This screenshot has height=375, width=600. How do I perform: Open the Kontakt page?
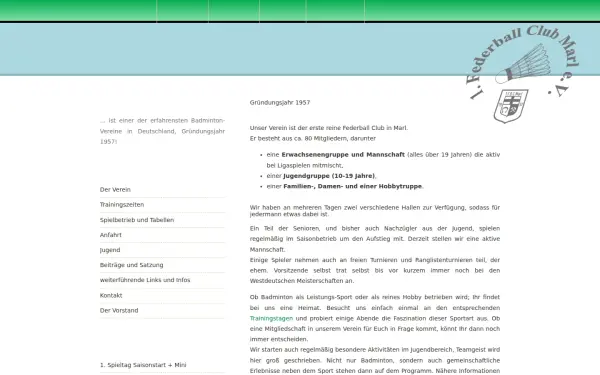click(x=111, y=295)
